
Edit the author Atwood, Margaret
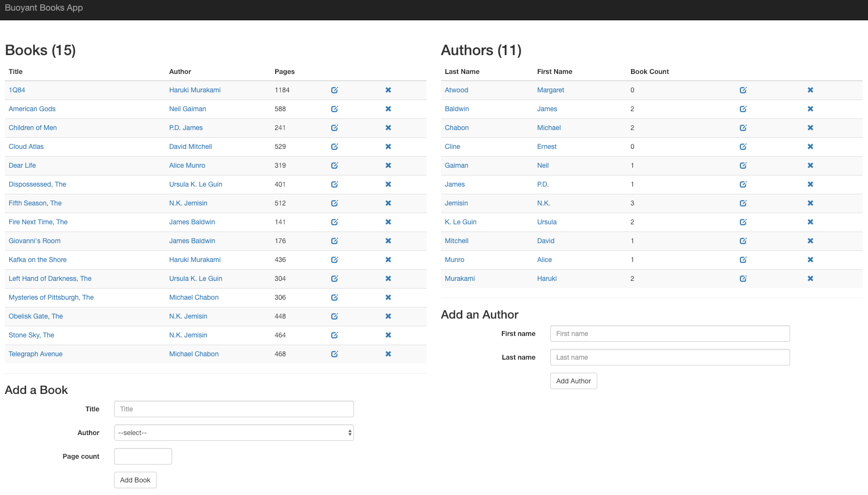743,90
